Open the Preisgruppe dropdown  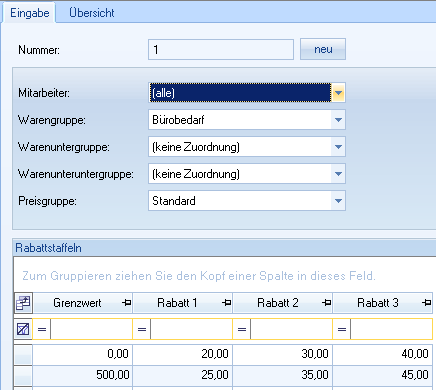click(x=338, y=201)
